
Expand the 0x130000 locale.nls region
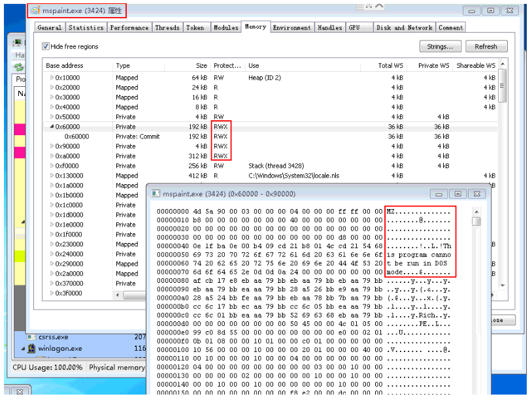(x=52, y=176)
